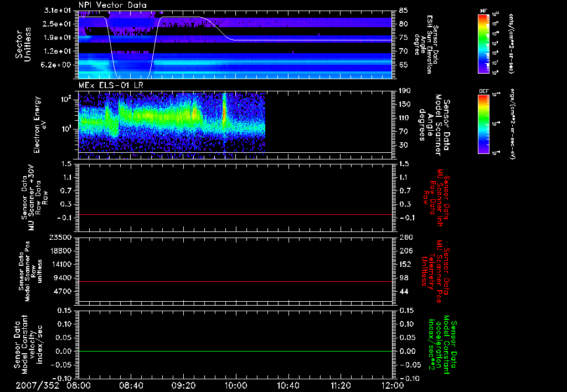
Task: Click the NF color scale bar
Action: click(483, 43)
